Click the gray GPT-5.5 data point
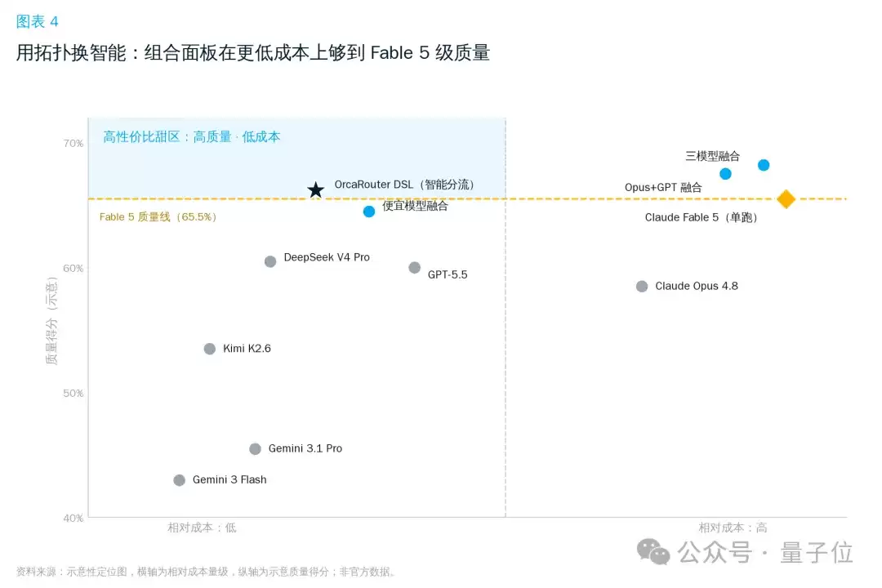The image size is (882, 588). [x=415, y=268]
